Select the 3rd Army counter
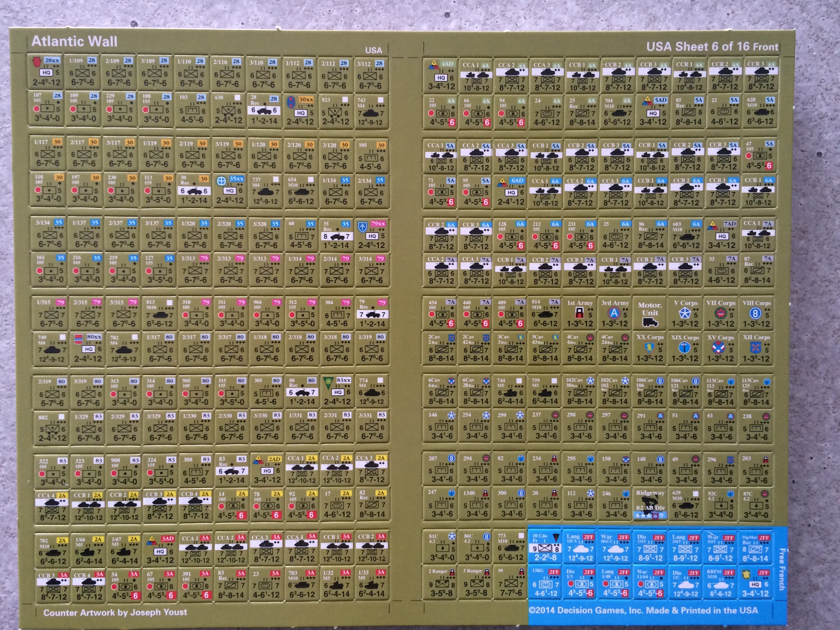Image resolution: width=840 pixels, height=630 pixels. 615,314
